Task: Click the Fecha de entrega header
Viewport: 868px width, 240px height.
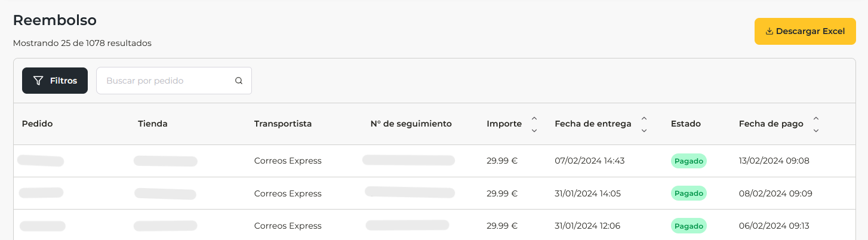Action: pos(593,124)
